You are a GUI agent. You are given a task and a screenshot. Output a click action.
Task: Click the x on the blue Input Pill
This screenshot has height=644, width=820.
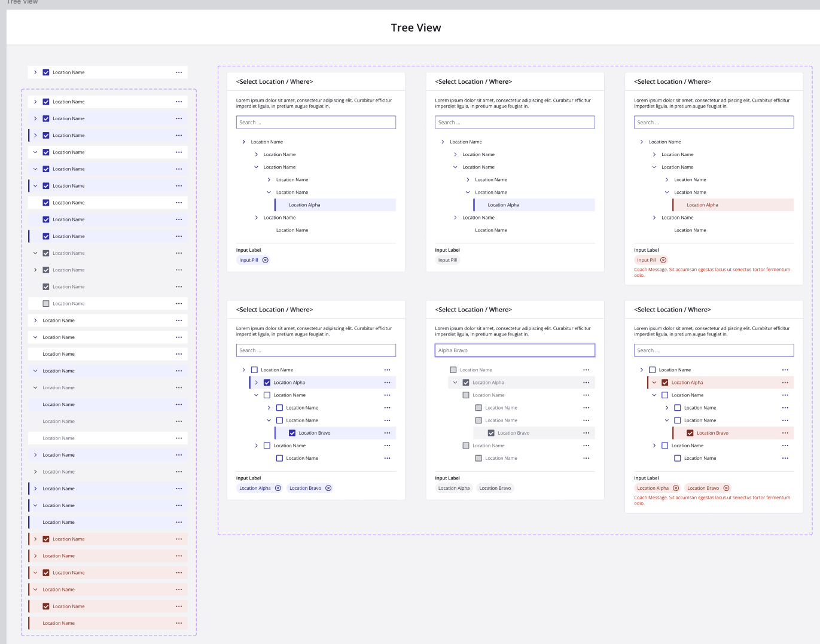click(266, 260)
